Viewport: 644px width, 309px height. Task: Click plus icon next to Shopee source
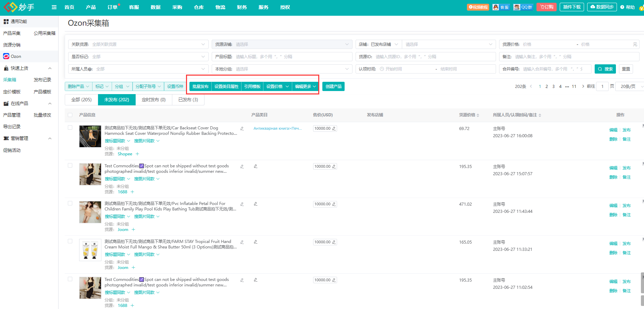(137, 154)
